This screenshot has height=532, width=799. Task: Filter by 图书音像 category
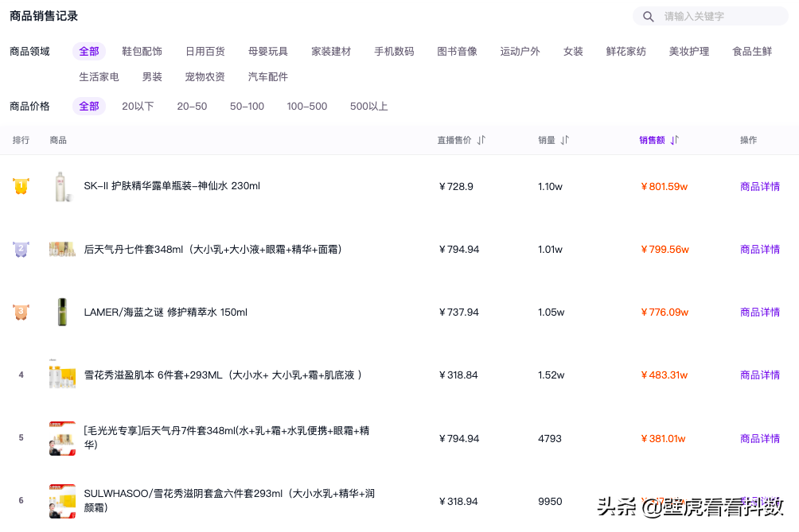click(x=457, y=51)
